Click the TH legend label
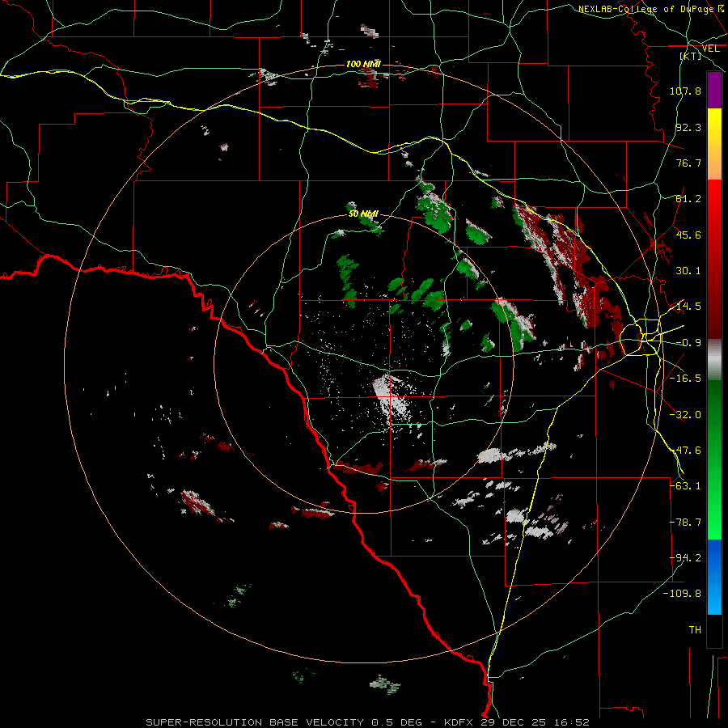 [695, 630]
